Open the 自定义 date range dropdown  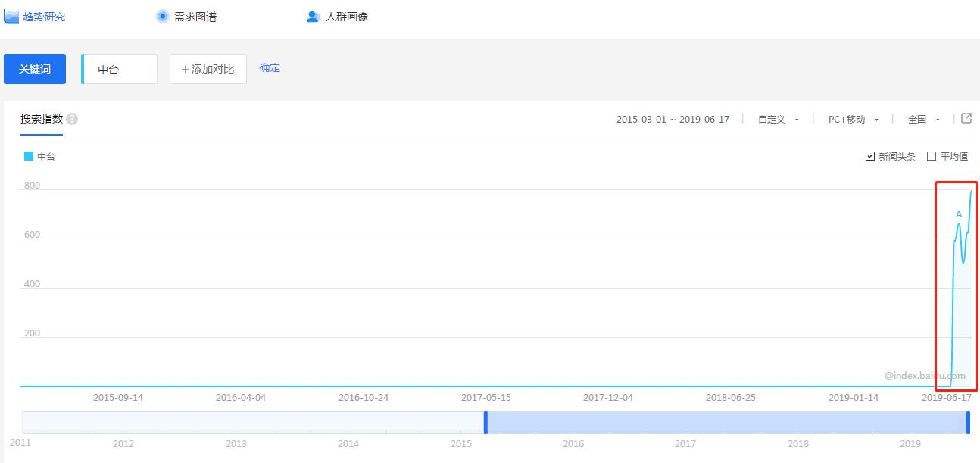click(779, 119)
